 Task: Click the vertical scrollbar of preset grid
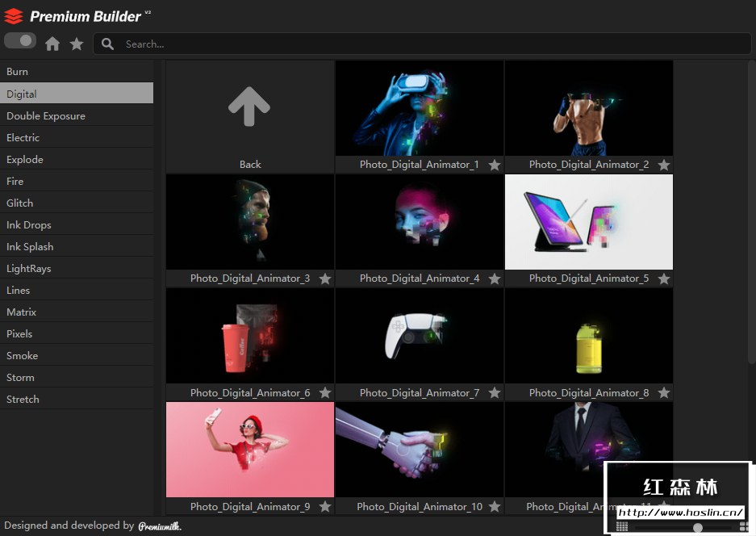751,212
